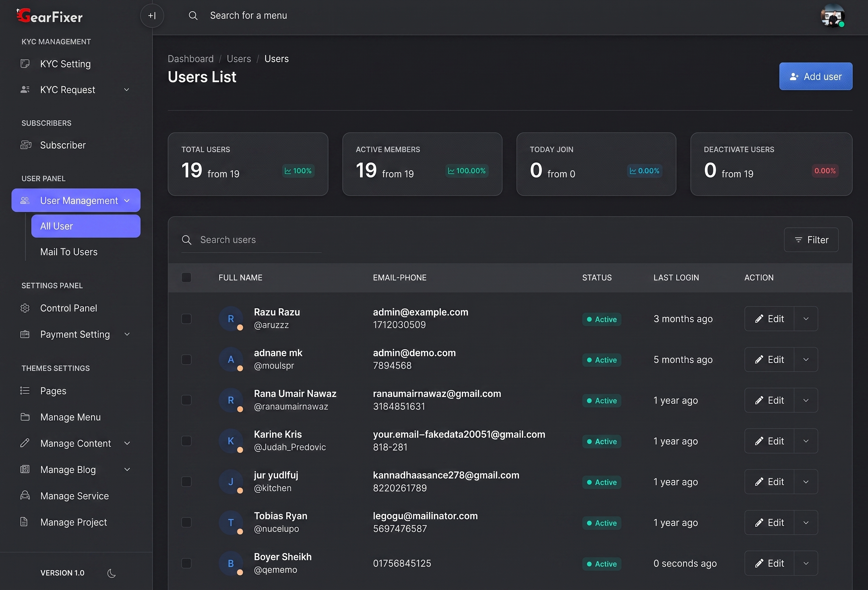The width and height of the screenshot is (868, 590).
Task: Check the select-all checkbox in table header
Action: coord(186,278)
